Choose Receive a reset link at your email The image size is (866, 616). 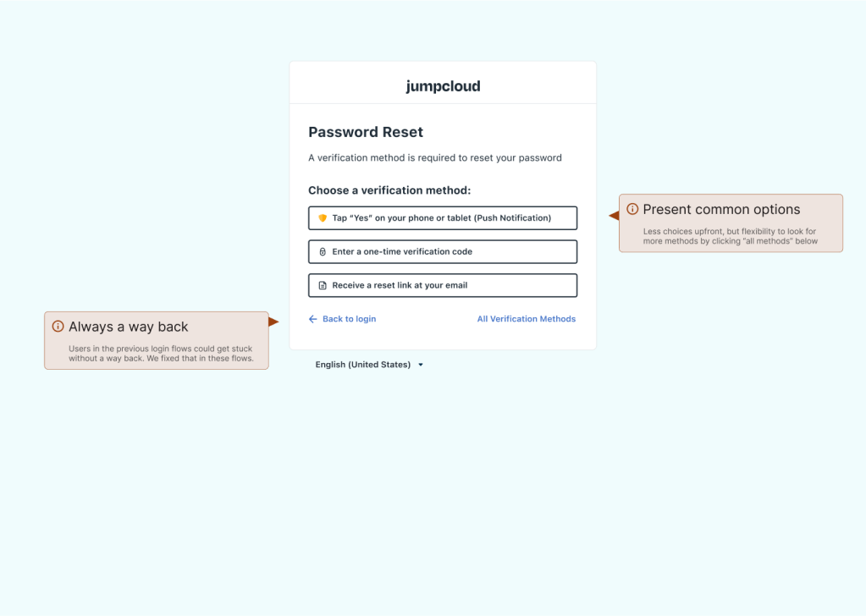tap(443, 286)
